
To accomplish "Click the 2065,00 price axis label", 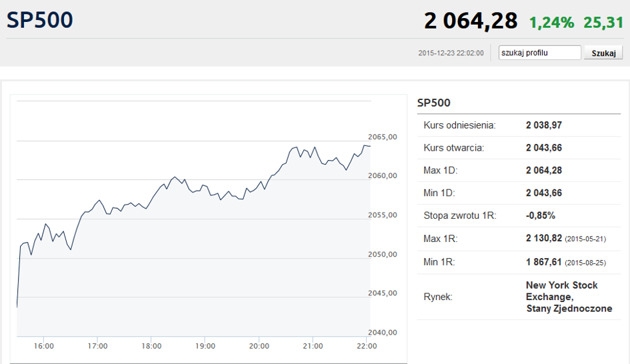I will [383, 137].
